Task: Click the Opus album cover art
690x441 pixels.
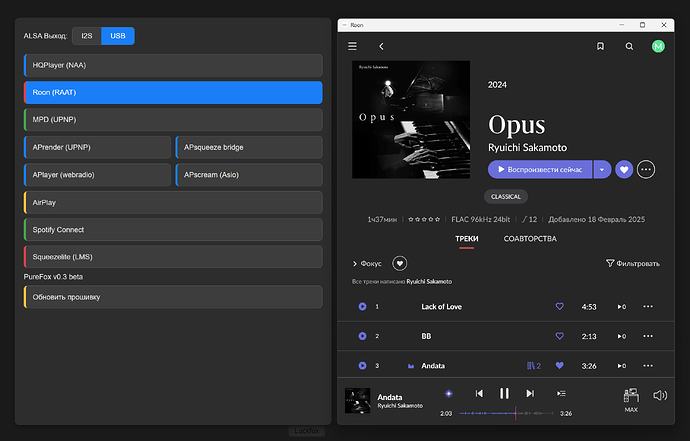Action: (411, 120)
